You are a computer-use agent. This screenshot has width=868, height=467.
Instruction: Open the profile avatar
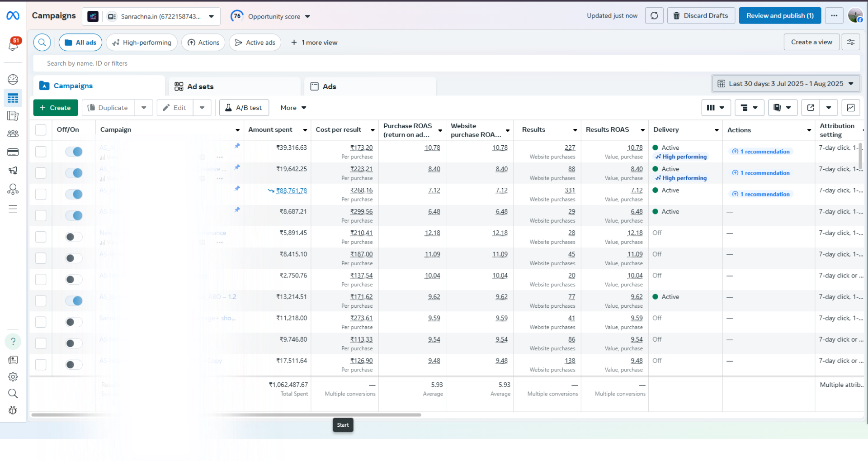[855, 15]
